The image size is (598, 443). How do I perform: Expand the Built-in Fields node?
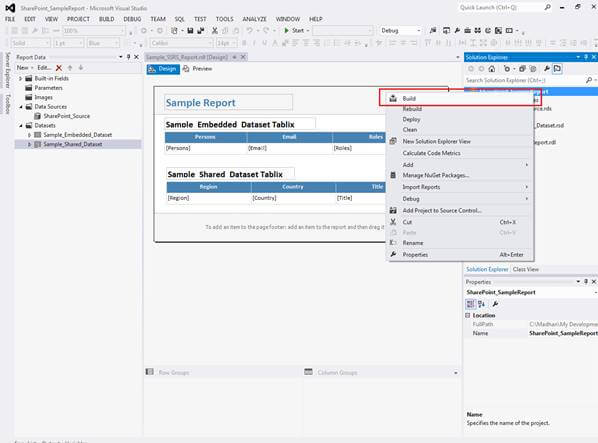pos(21,79)
